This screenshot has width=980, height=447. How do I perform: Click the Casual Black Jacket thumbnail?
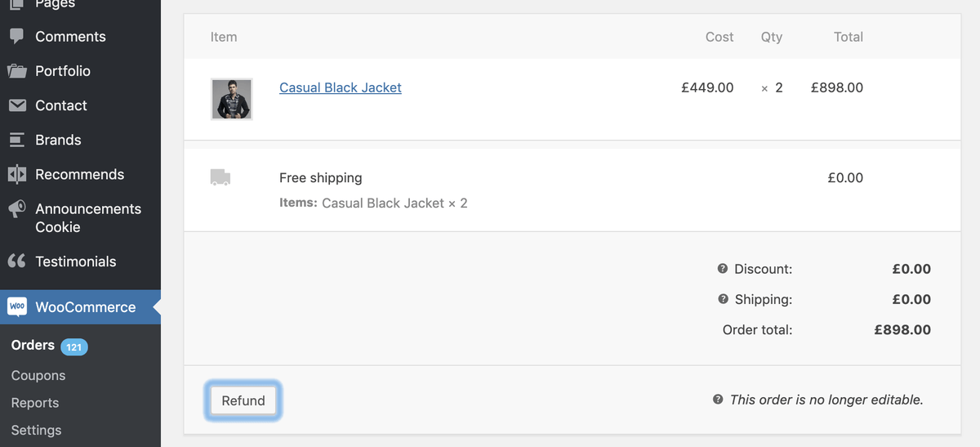[232, 100]
